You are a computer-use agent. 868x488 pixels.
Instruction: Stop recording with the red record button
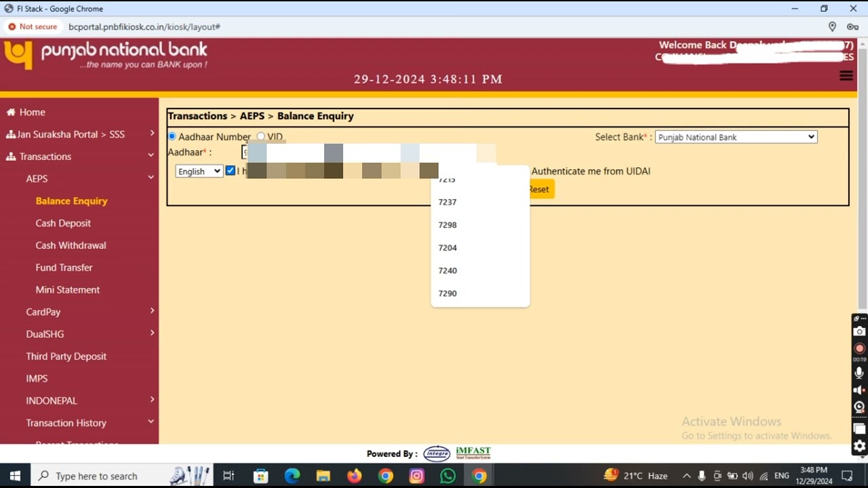pyautogui.click(x=859, y=348)
